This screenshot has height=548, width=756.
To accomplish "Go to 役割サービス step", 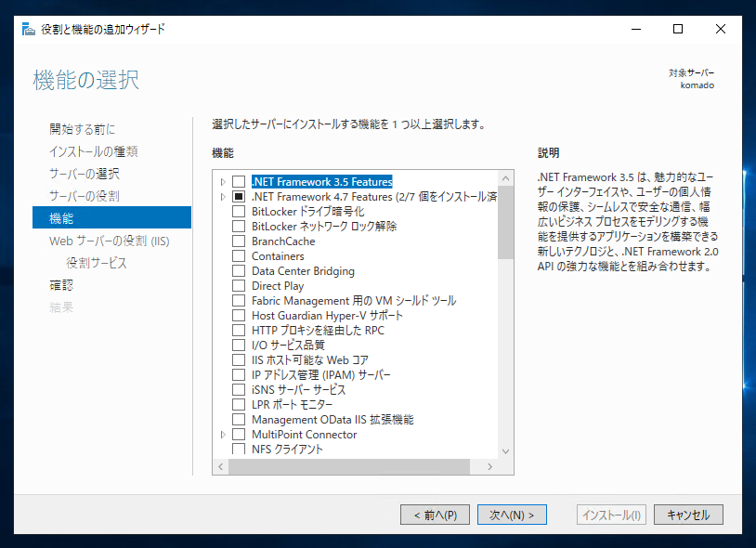I will tap(97, 263).
